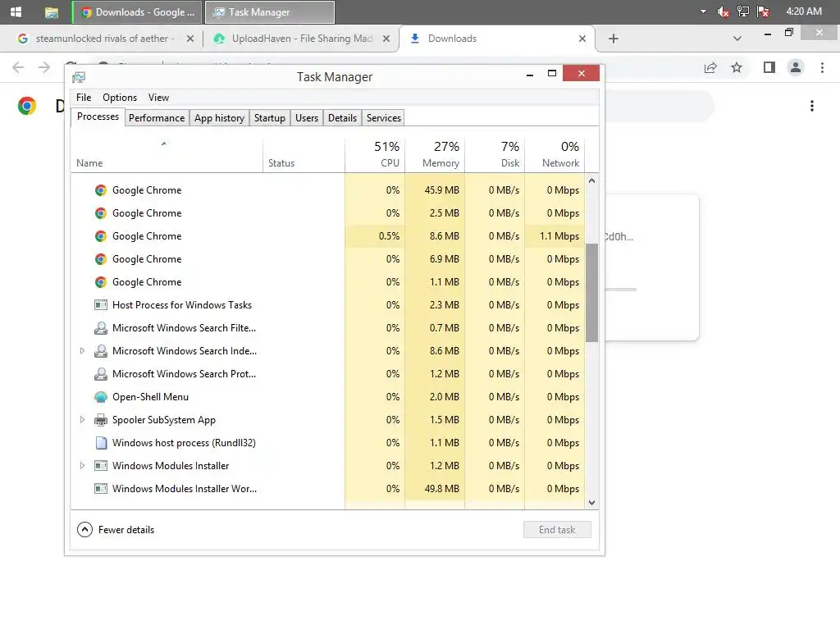Switch to the Services tab
This screenshot has width=840, height=630.
click(384, 118)
